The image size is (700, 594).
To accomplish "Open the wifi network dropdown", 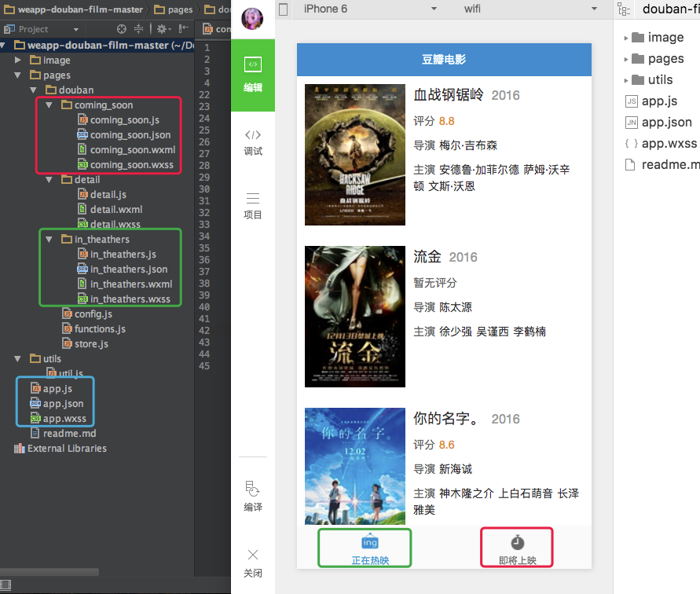I will [530, 9].
